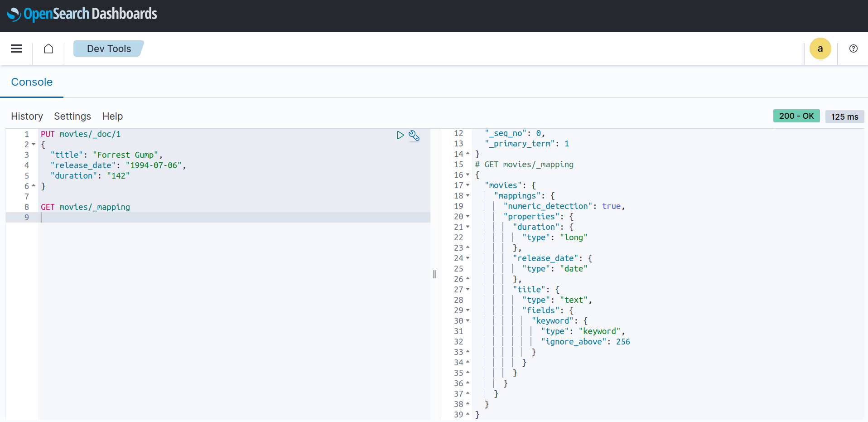Screen dimensions: 868x422
Task: Open the Help menu
Action: [x=112, y=116]
